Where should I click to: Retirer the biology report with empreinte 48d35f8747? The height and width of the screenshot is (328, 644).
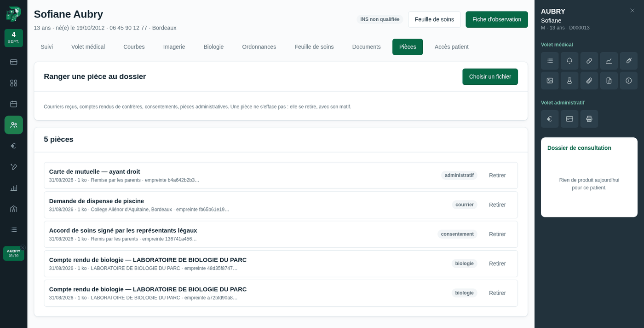pyautogui.click(x=497, y=264)
